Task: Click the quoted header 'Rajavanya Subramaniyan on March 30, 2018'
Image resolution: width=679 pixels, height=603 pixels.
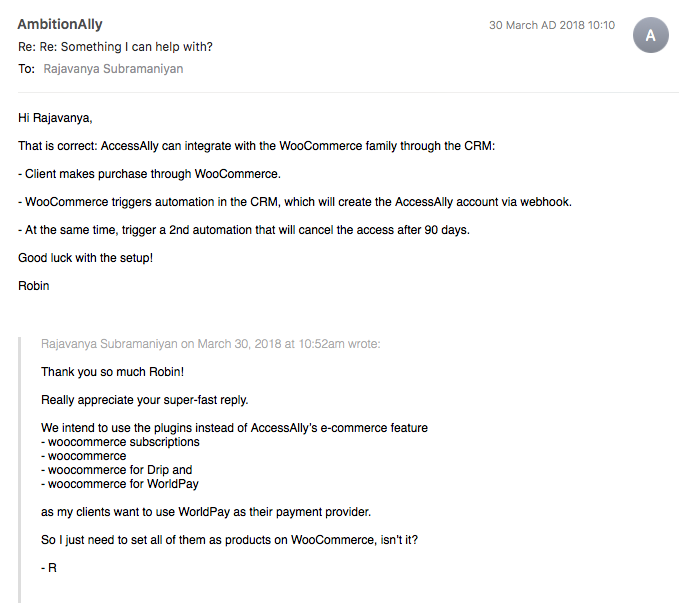Action: coord(210,344)
